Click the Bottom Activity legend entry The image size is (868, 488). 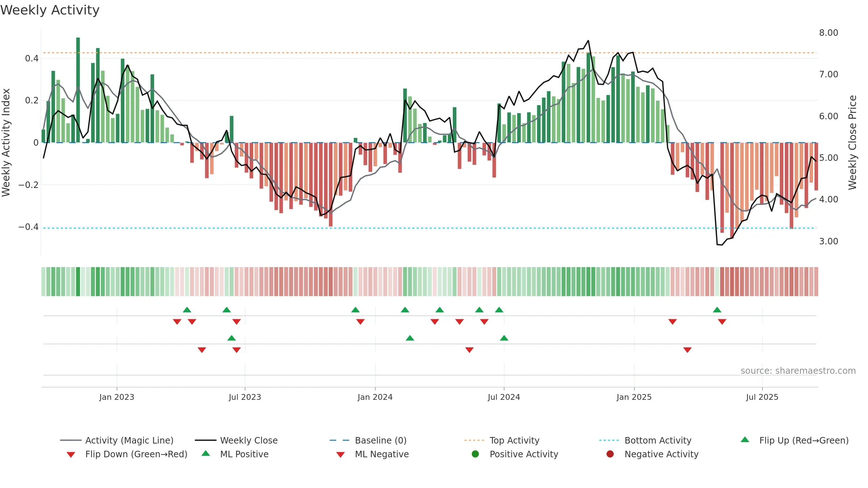[645, 440]
